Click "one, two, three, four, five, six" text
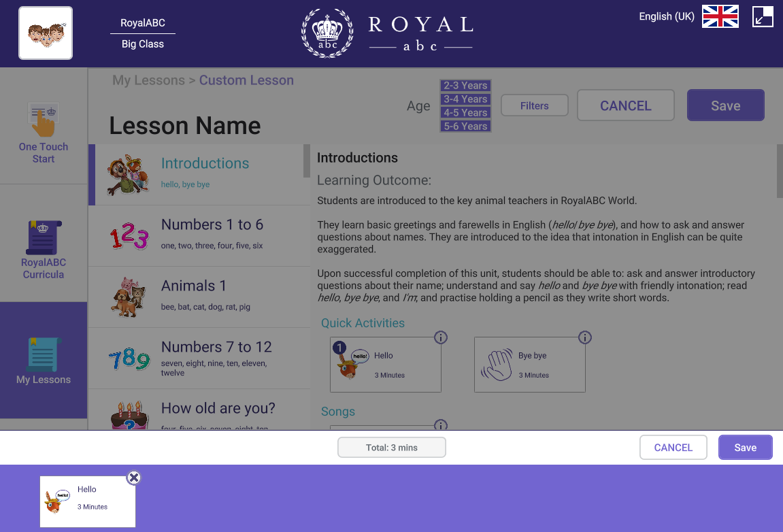The width and height of the screenshot is (783, 532). [x=212, y=246]
